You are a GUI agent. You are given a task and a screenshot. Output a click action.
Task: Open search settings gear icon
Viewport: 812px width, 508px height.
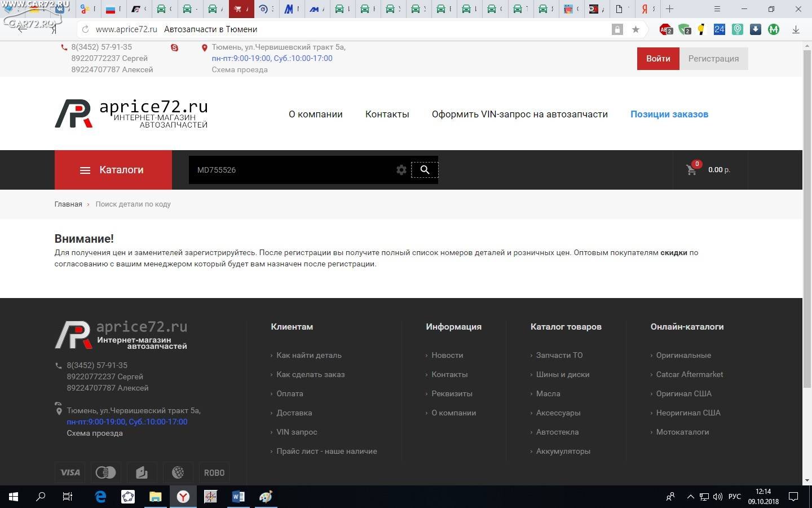[401, 170]
